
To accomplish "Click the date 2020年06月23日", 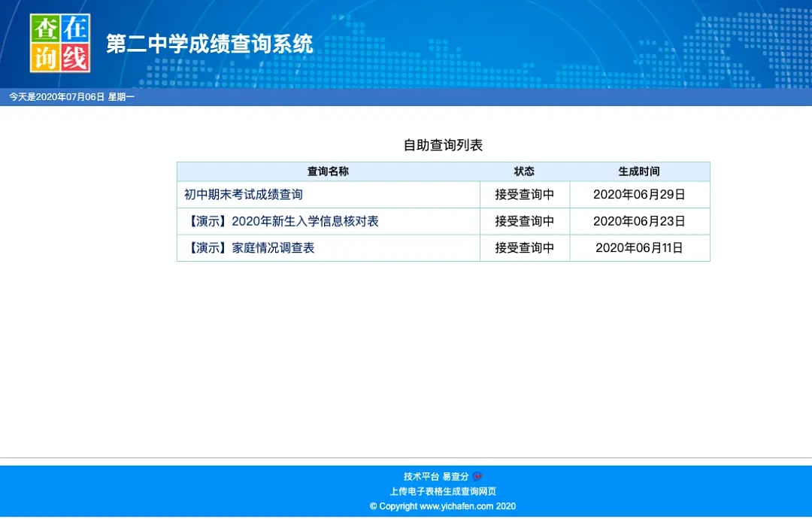I will [640, 221].
